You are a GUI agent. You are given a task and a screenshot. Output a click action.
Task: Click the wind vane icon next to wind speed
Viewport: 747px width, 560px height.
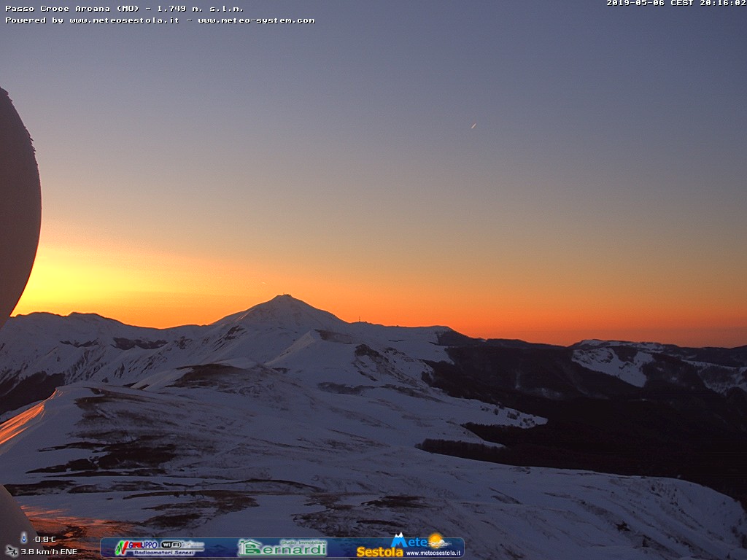click(x=12, y=551)
